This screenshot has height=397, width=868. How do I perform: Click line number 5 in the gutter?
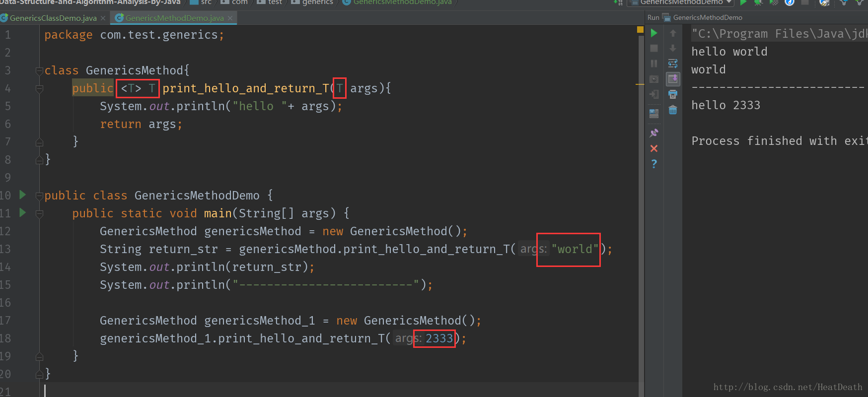click(x=7, y=106)
